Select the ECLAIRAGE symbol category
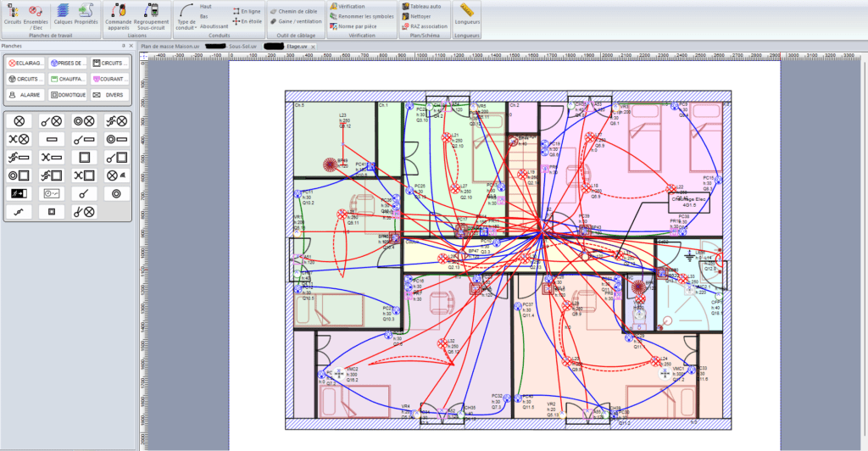Screen dimensions: 868x451 pos(25,63)
